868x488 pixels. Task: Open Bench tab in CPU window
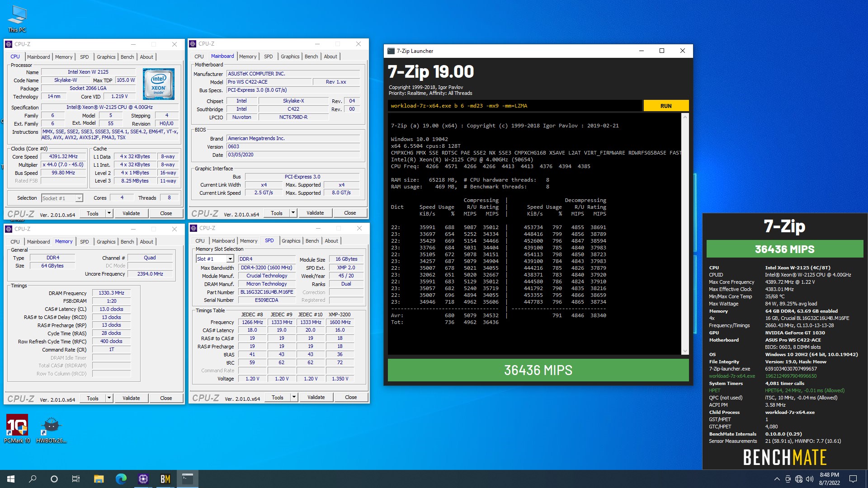pyautogui.click(x=127, y=57)
